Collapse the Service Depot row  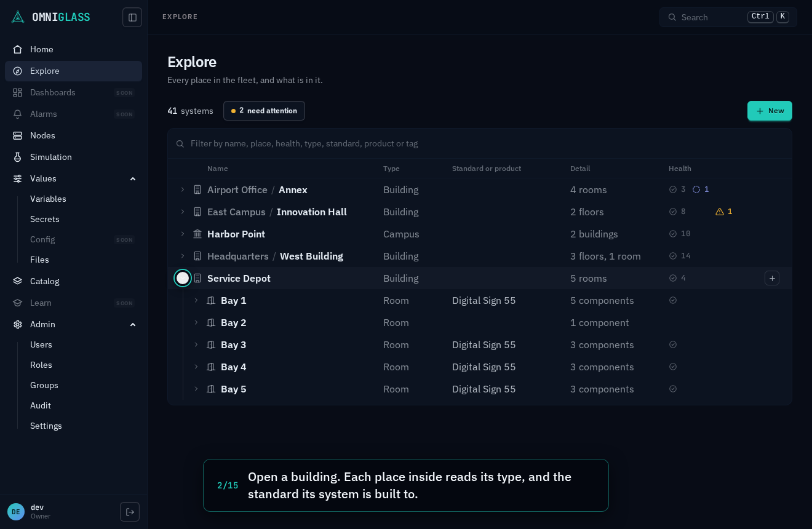pyautogui.click(x=183, y=278)
